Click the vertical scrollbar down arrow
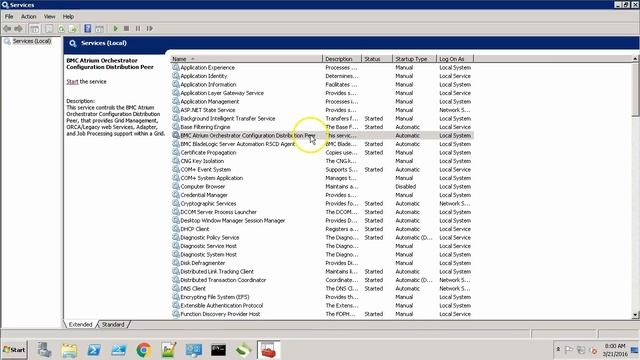The height and width of the screenshot is (360, 640). pos(635,315)
